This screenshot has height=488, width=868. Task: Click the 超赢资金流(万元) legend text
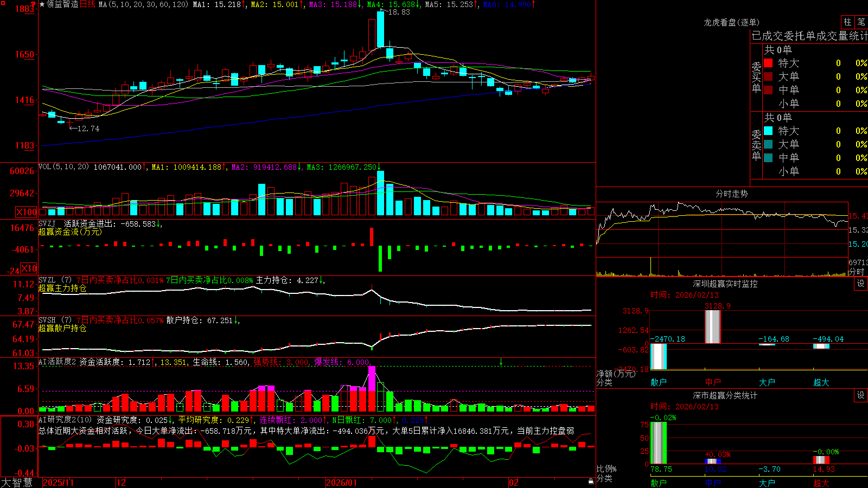70,232
